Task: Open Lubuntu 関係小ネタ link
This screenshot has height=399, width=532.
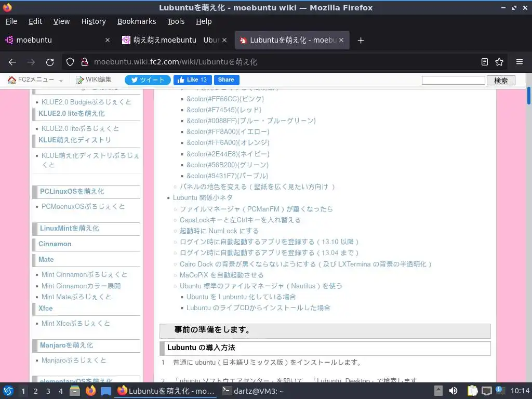Action: 203,197
